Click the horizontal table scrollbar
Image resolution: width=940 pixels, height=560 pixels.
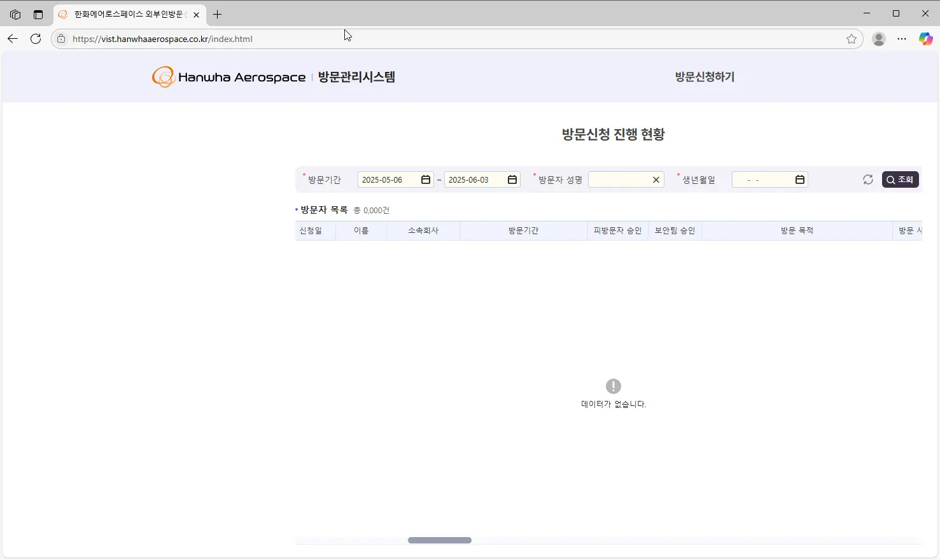click(439, 540)
